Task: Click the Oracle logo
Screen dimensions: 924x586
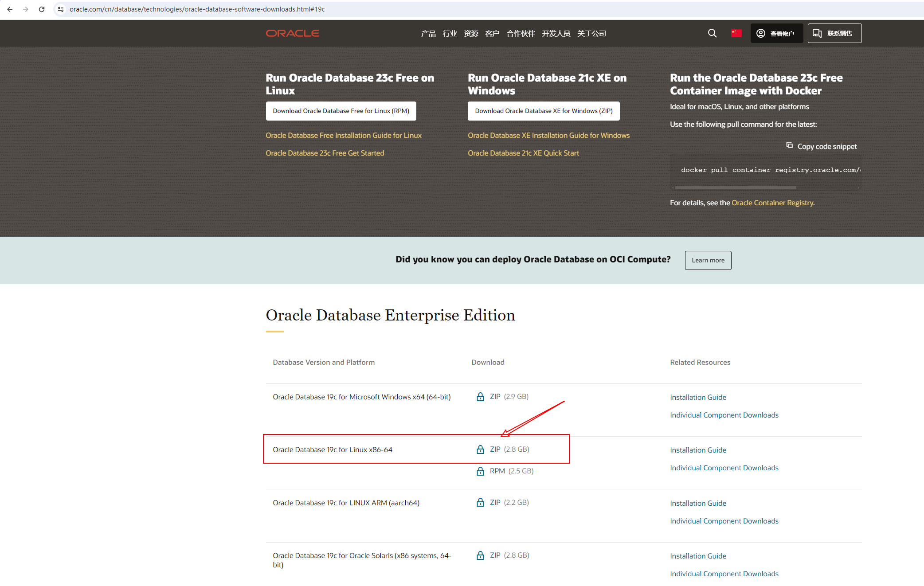Action: (x=293, y=33)
